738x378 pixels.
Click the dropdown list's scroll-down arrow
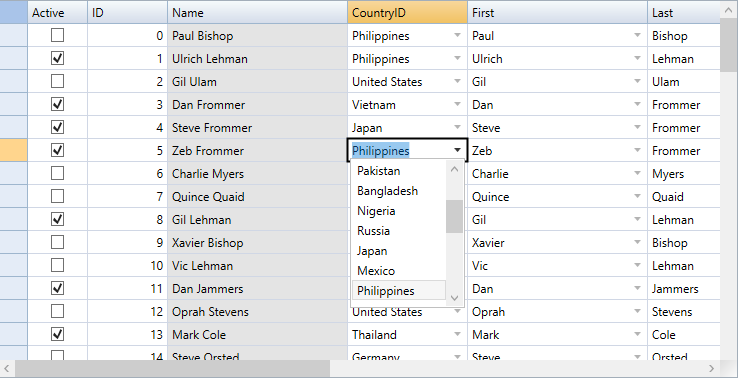(454, 298)
